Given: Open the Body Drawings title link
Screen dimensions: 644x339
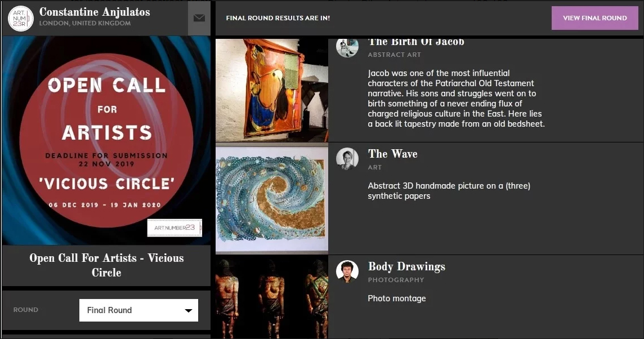Looking at the screenshot, I should (406, 267).
